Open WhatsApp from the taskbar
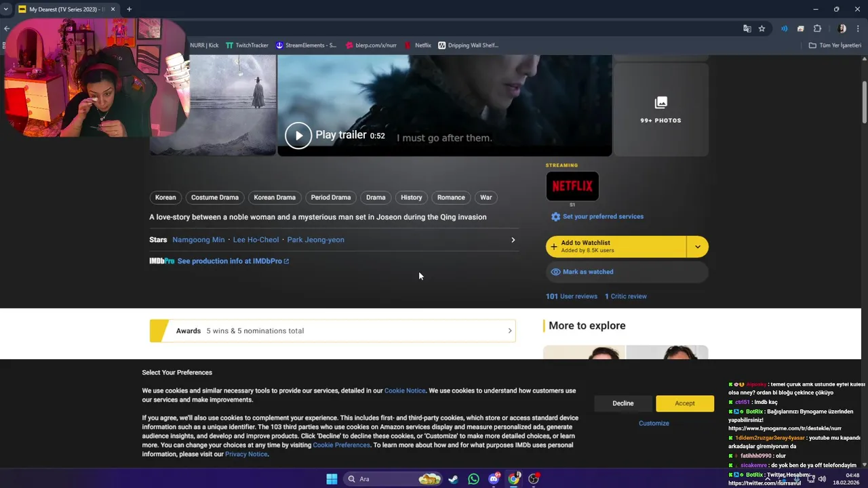 (x=473, y=479)
